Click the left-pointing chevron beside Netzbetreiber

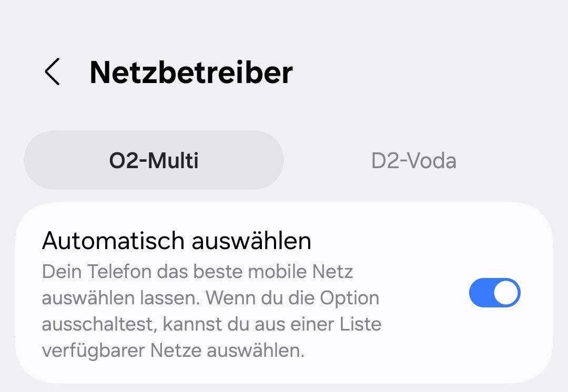pos(52,72)
